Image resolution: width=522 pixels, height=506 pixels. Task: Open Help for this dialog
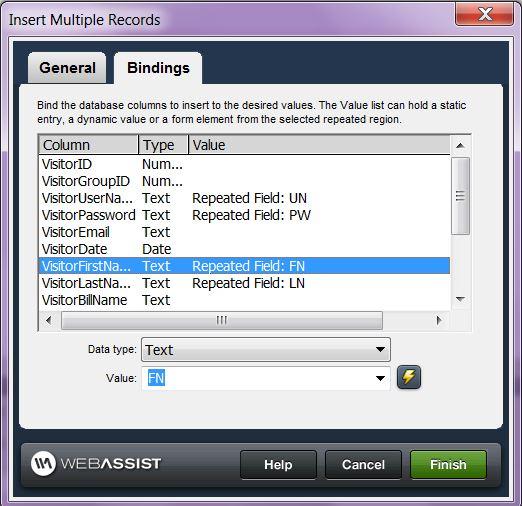278,464
